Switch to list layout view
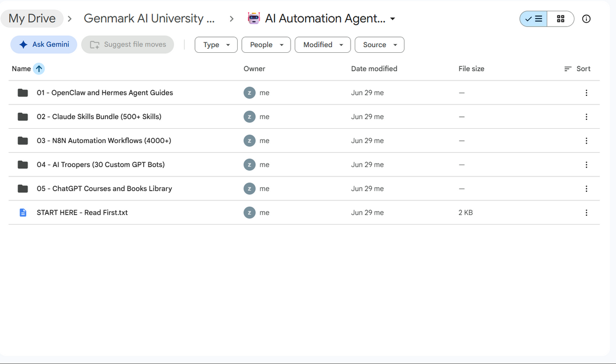The height and width of the screenshot is (364, 616). (533, 19)
